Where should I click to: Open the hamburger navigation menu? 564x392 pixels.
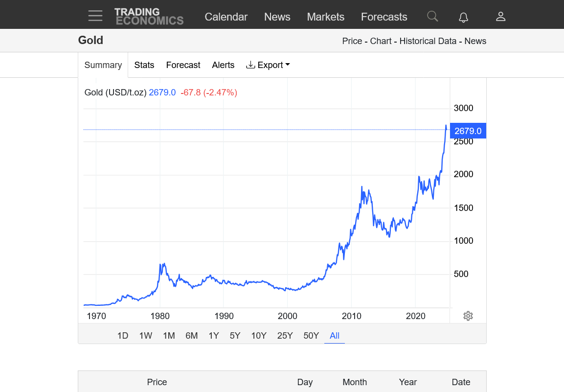click(95, 16)
